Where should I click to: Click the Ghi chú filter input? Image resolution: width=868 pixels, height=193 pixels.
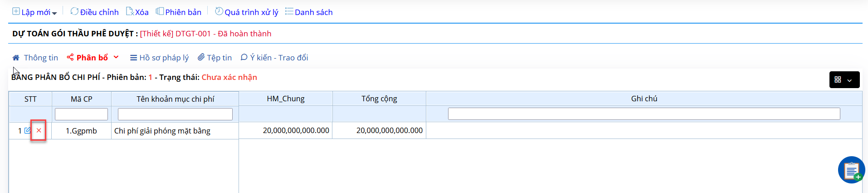[644, 114]
